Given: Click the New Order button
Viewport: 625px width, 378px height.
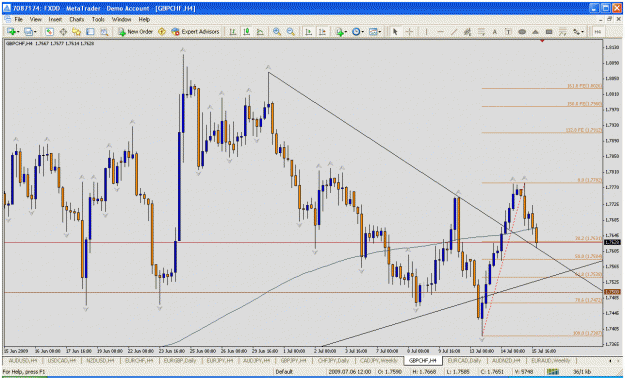Looking at the screenshot, I should pyautogui.click(x=136, y=32).
